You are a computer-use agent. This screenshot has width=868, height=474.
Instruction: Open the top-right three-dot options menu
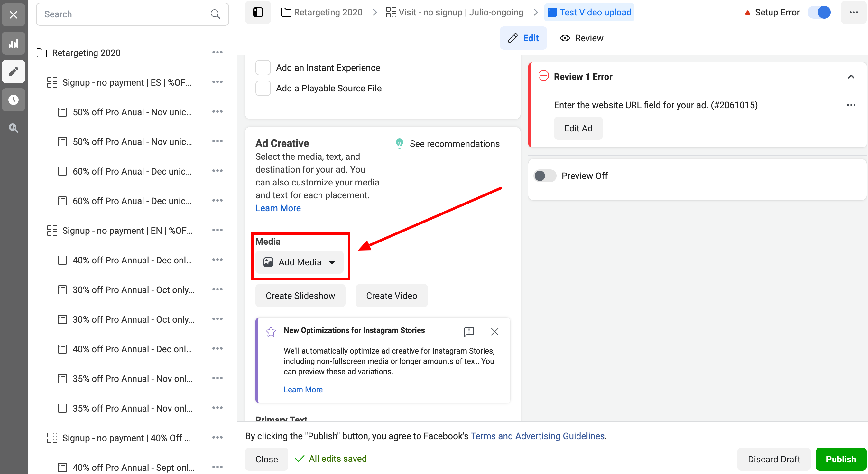854,12
